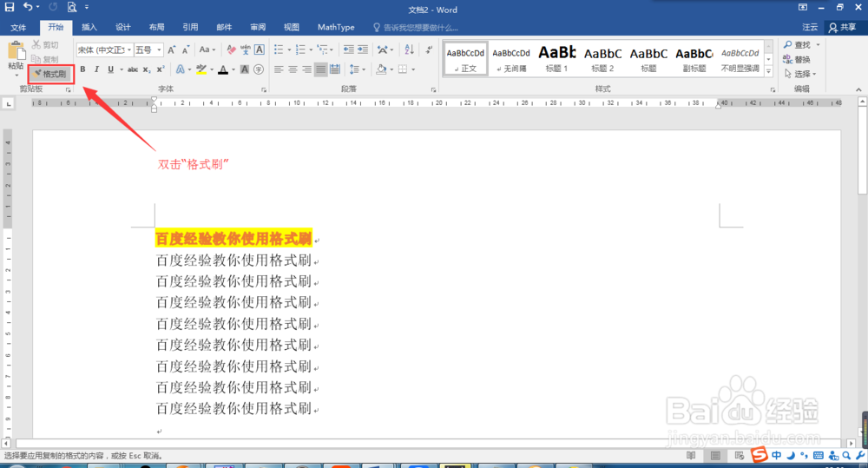Image resolution: width=868 pixels, height=468 pixels.
Task: Toggle superscript formatting
Action: (160, 69)
